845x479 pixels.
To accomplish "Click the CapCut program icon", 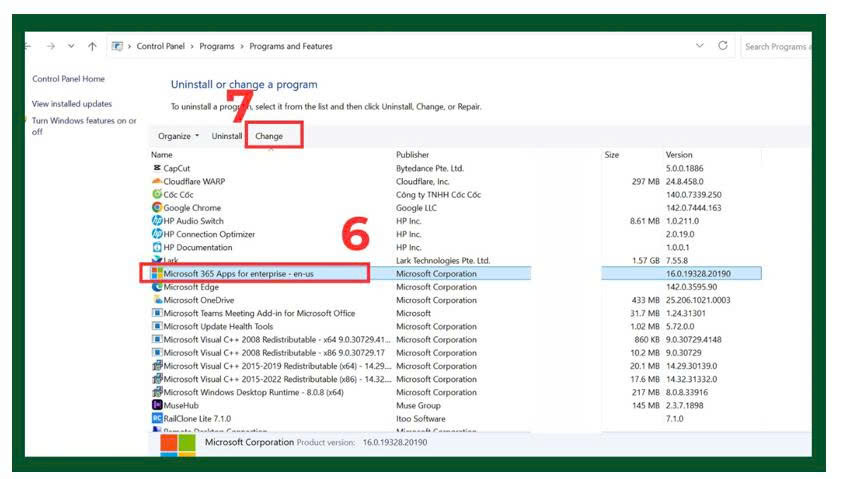I will [157, 168].
